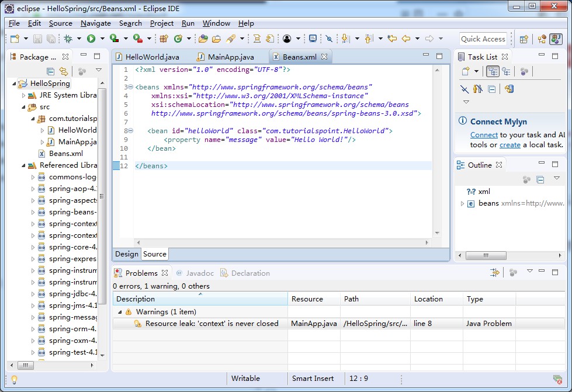
Task: Open the Run button dropdown arrow
Action: (x=102, y=39)
